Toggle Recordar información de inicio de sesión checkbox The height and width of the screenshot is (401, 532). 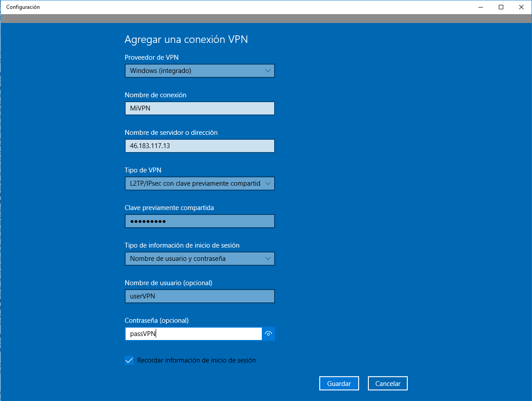pyautogui.click(x=129, y=360)
